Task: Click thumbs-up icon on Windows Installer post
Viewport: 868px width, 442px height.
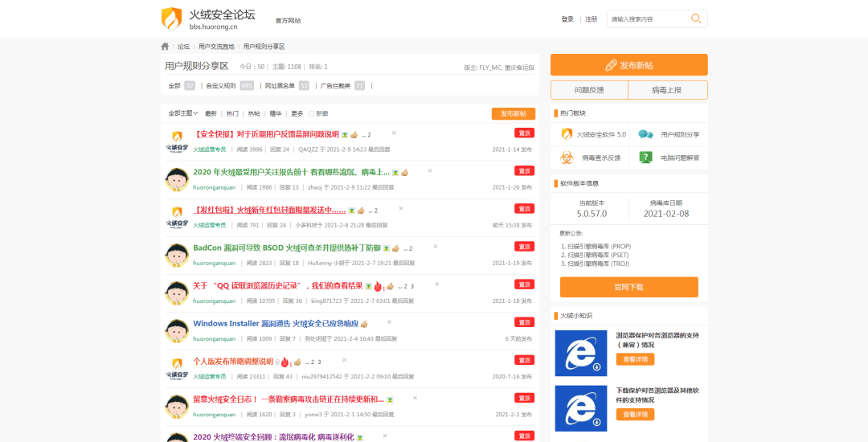Action: pos(364,324)
